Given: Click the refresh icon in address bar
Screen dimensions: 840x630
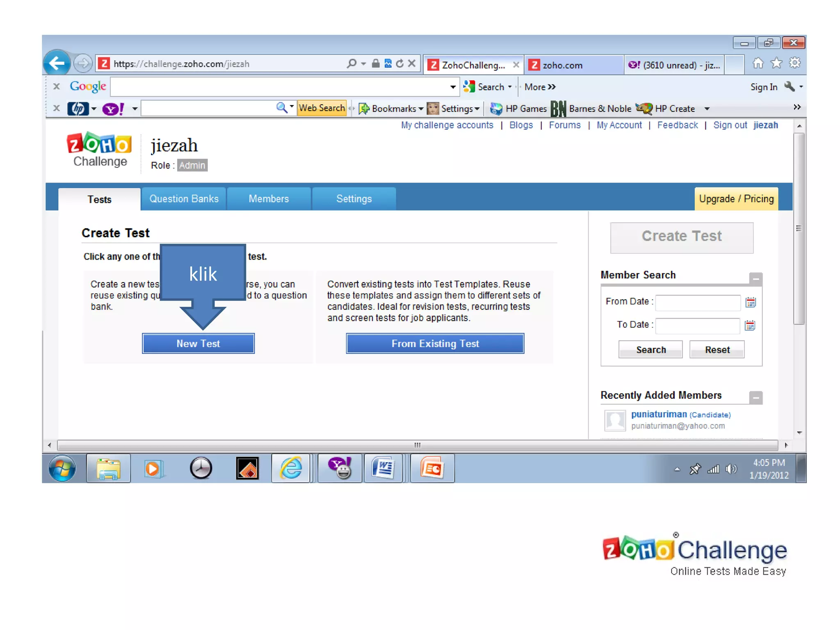Looking at the screenshot, I should 399,64.
